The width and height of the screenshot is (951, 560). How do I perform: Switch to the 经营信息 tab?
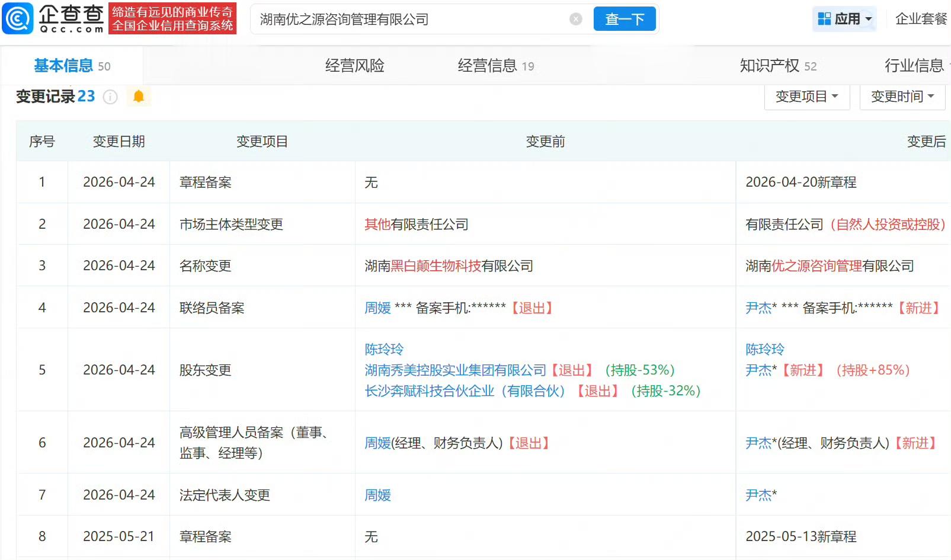496,66
